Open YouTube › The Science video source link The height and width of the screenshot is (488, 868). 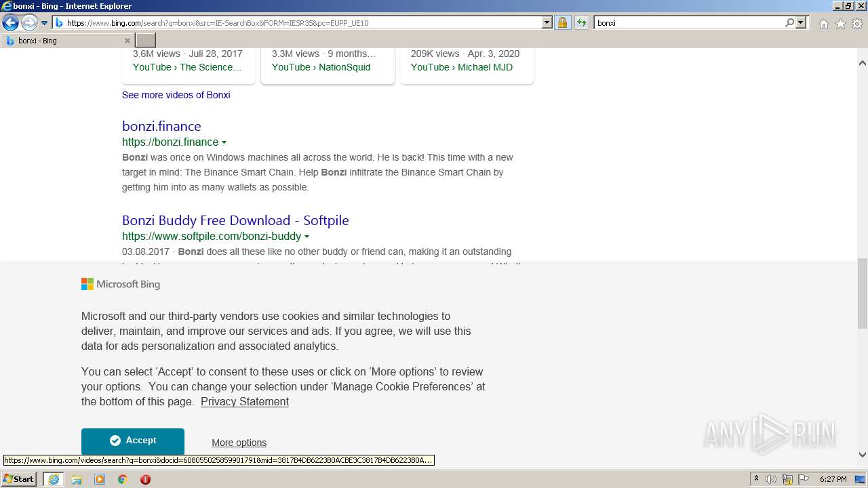tap(187, 67)
